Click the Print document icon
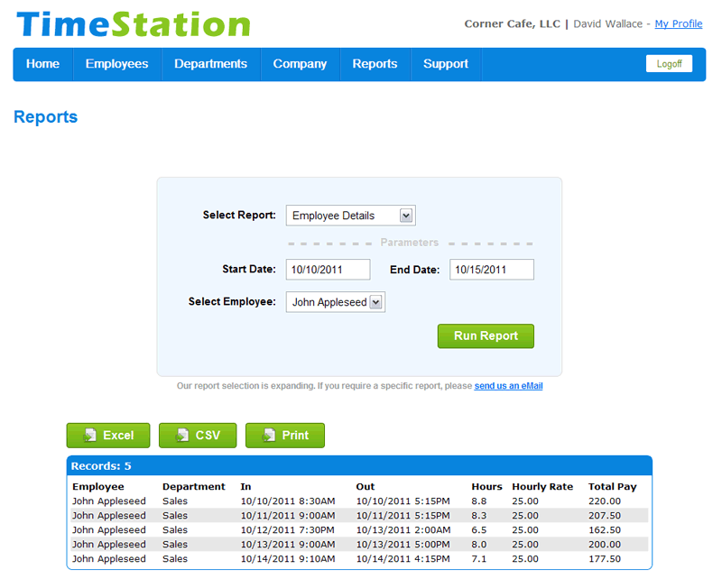The height and width of the screenshot is (588, 722). [268, 435]
